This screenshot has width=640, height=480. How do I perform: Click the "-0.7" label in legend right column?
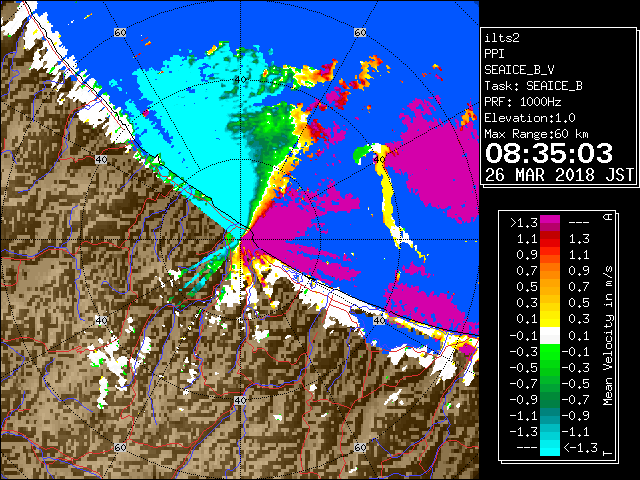(x=576, y=400)
